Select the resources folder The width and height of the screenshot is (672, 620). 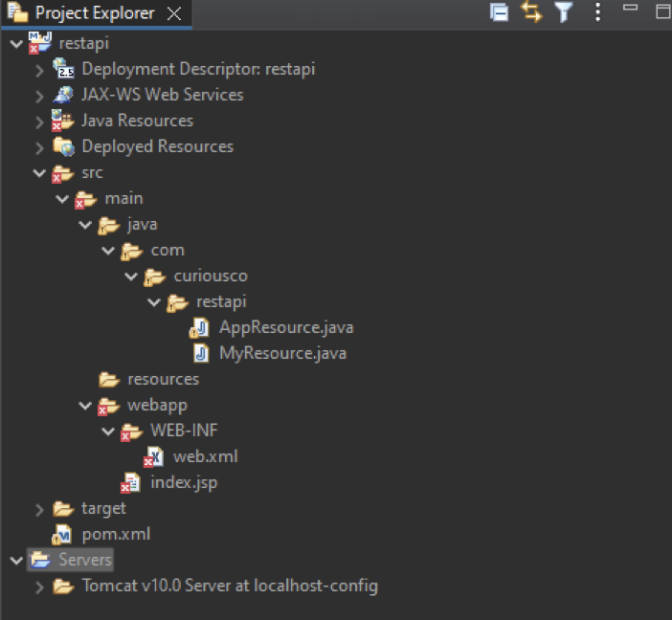tap(163, 379)
